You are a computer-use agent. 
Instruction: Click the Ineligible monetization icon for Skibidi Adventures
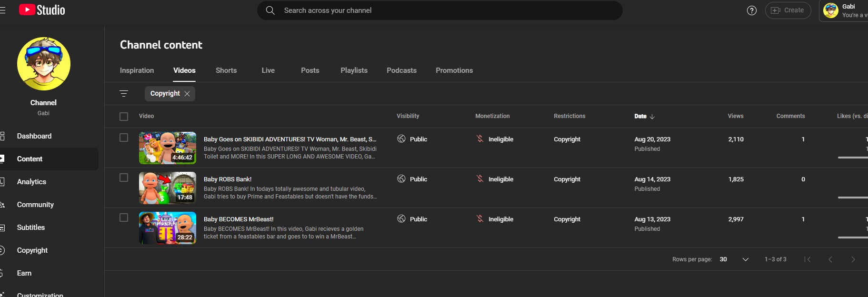tap(480, 139)
